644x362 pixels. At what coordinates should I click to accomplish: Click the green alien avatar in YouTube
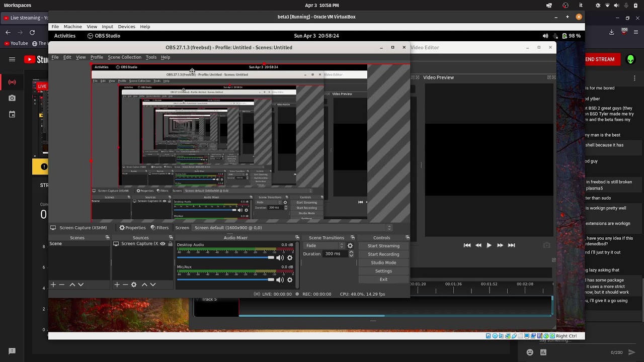pyautogui.click(x=630, y=59)
